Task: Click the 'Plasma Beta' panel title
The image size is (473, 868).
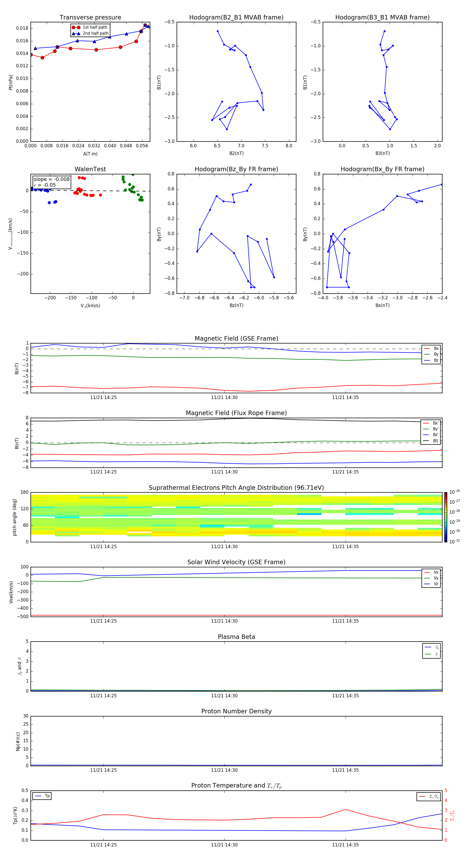Action: point(236,637)
